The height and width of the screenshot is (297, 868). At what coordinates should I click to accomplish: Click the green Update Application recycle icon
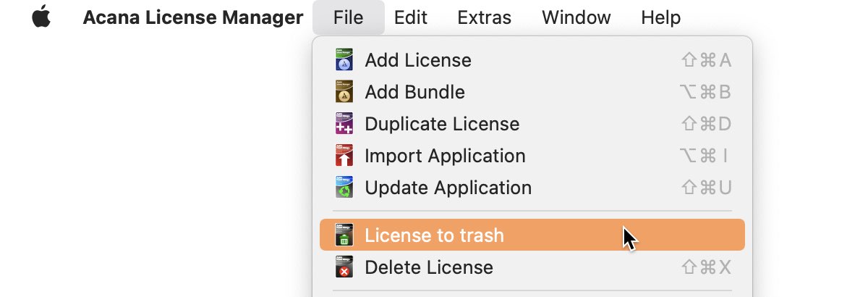pyautogui.click(x=344, y=188)
